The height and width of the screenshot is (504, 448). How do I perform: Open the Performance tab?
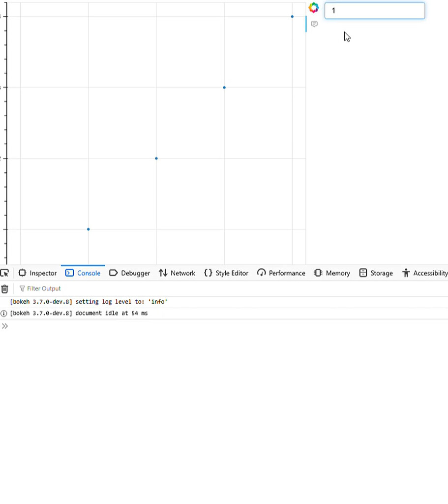tap(281, 273)
